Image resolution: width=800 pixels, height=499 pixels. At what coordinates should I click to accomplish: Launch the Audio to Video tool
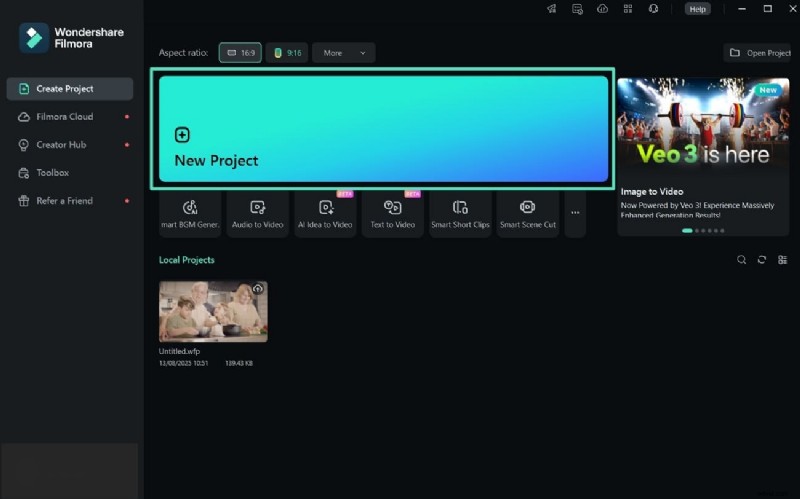257,214
